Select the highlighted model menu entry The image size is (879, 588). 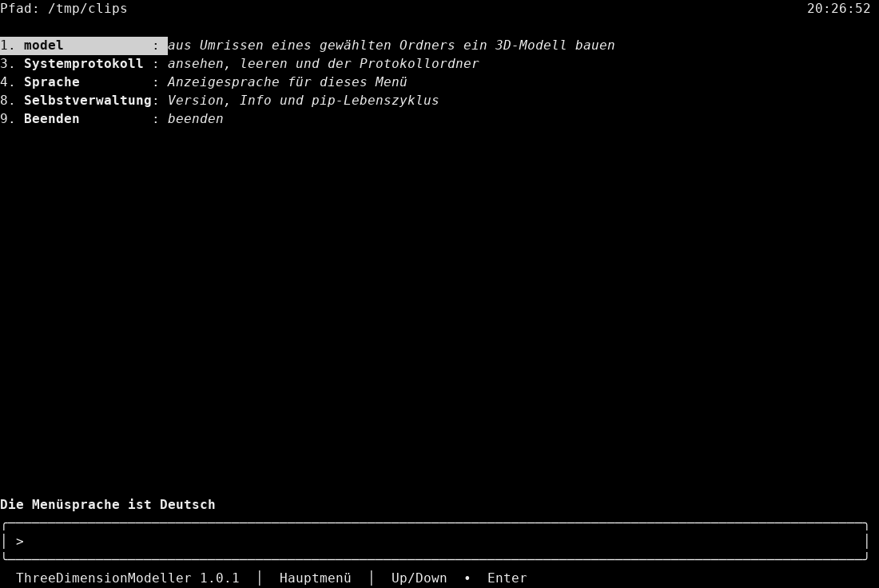[84, 46]
